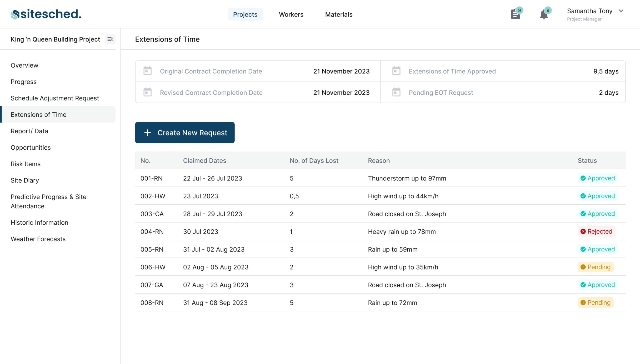640x364 pixels.
Task: Click the Approved status of 003-GA
Action: coord(598,214)
